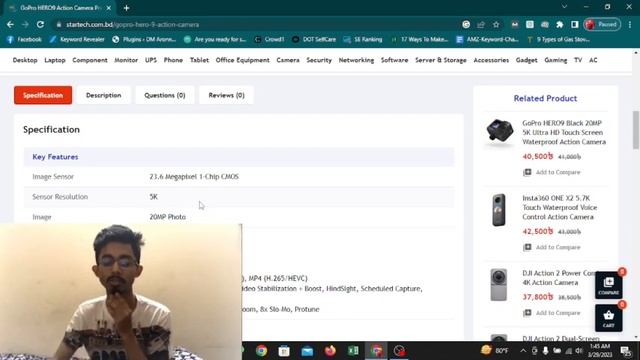This screenshot has width=640, height=360.
Task: Open the Monitor category menu
Action: [126, 60]
